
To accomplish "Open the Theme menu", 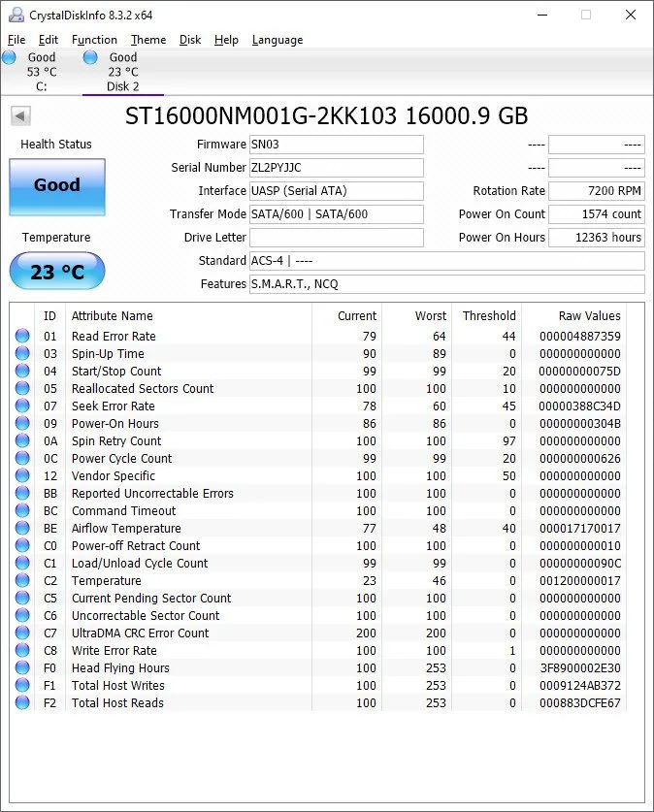I will point(148,40).
